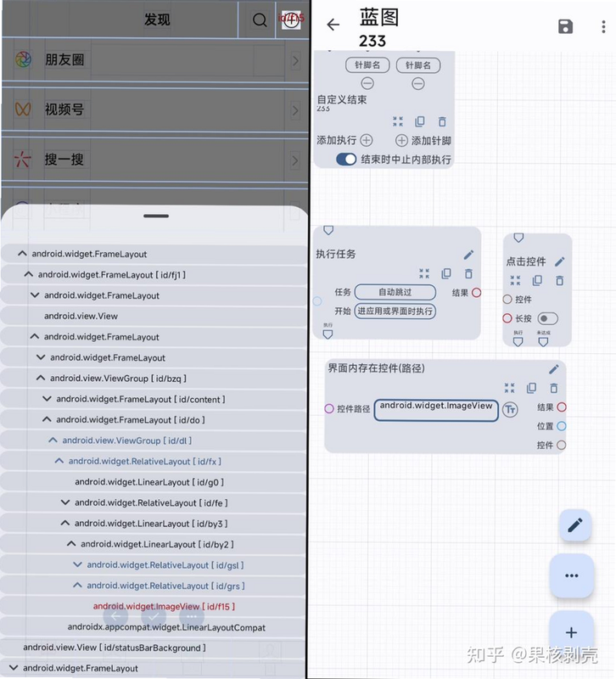Duplicate the 点击控件 node
This screenshot has width=616, height=679.
[x=537, y=281]
